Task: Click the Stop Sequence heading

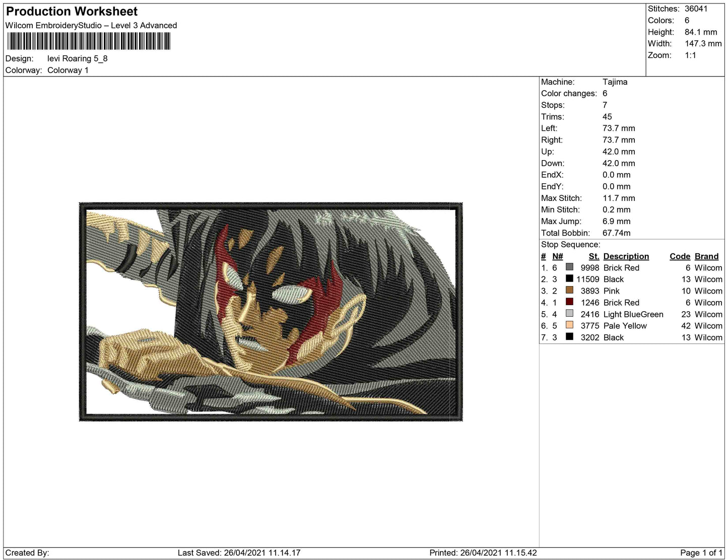Action: tap(571, 244)
